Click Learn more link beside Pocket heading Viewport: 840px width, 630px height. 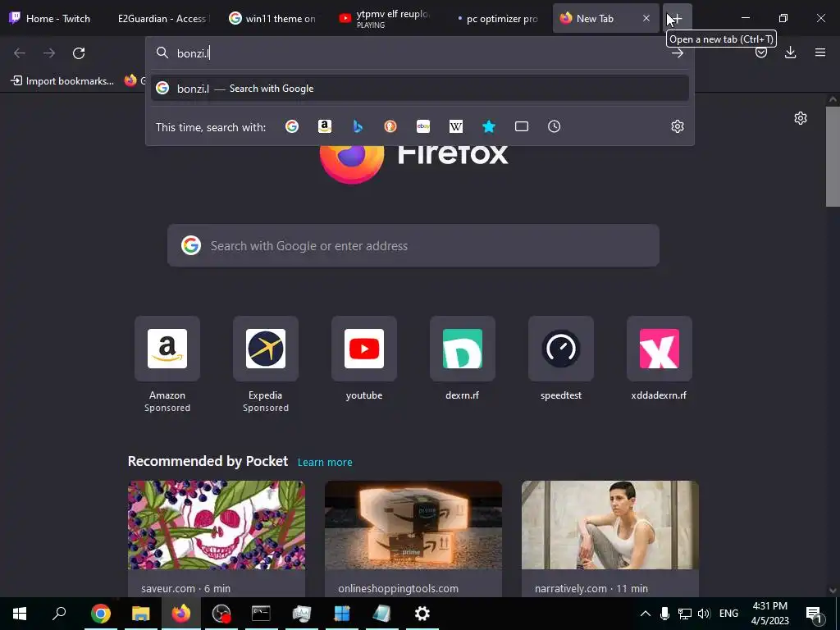point(325,462)
